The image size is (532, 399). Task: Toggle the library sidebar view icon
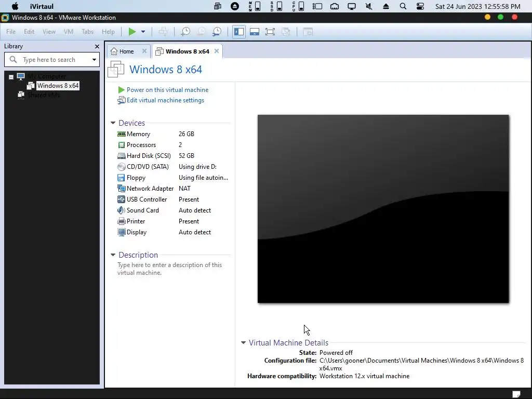pos(239,32)
